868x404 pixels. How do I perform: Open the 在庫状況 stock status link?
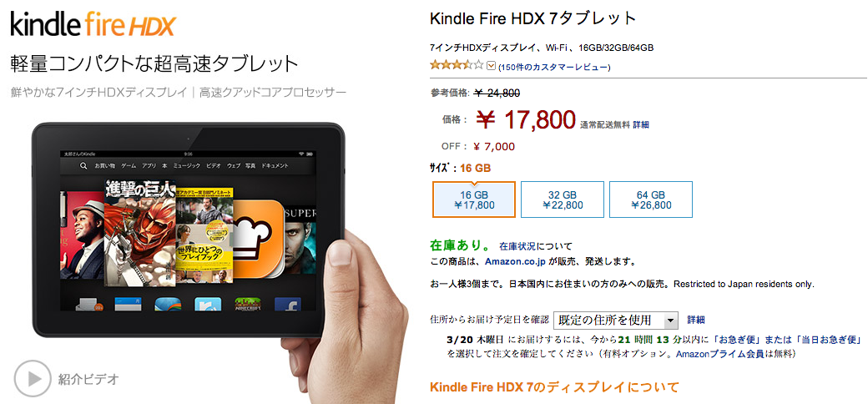(x=517, y=246)
